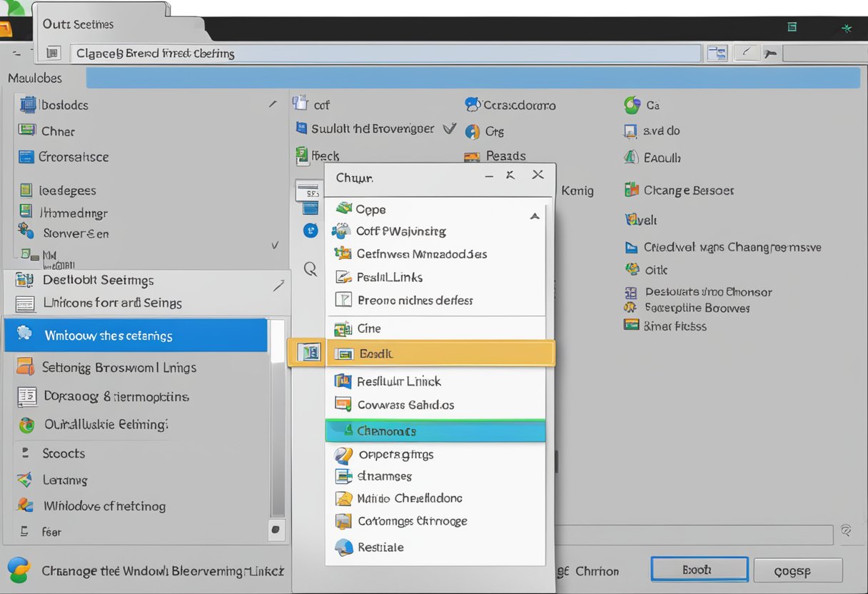
Task: Toggle the checkmark next to "Sulult he Brovengoer"
Action: 449,129
